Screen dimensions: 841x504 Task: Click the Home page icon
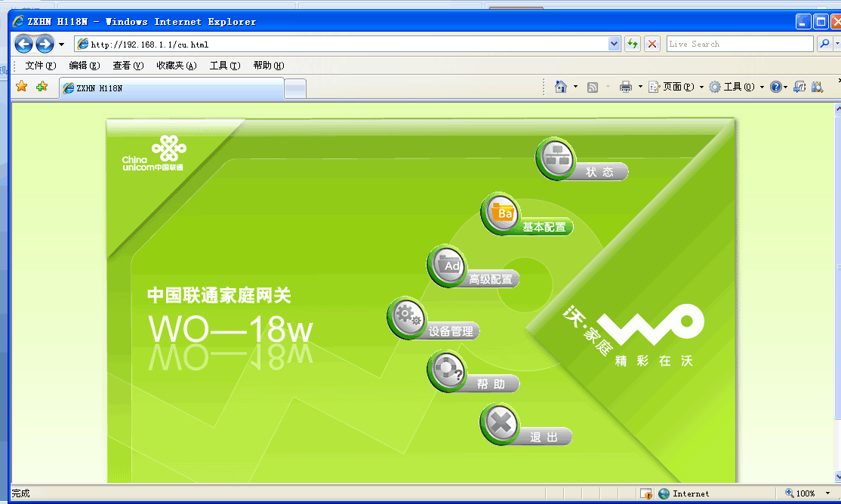(560, 87)
